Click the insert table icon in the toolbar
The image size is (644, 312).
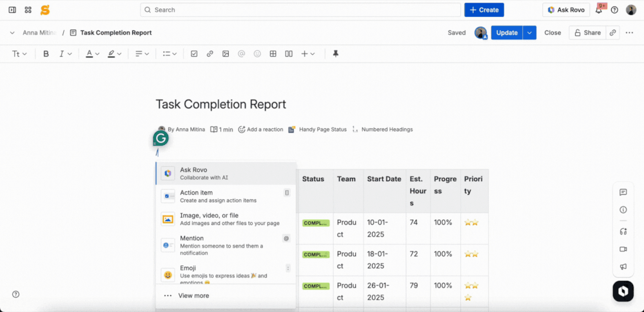pyautogui.click(x=273, y=54)
